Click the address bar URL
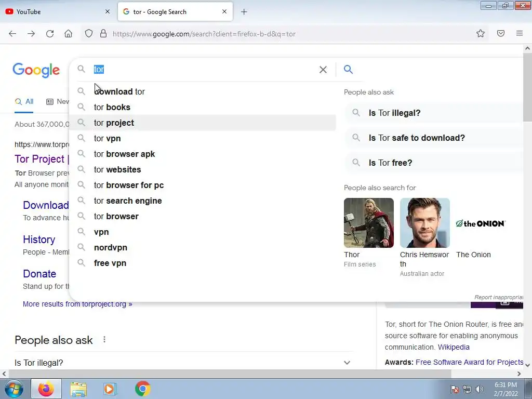The image size is (532, 399). (204, 34)
